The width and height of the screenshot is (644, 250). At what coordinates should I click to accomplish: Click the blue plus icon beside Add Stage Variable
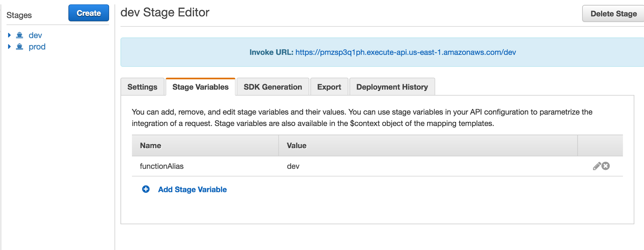click(146, 189)
